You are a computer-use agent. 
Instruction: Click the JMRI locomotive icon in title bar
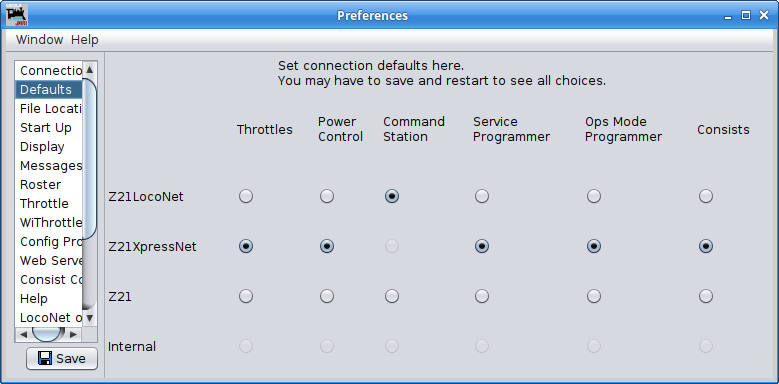click(17, 15)
